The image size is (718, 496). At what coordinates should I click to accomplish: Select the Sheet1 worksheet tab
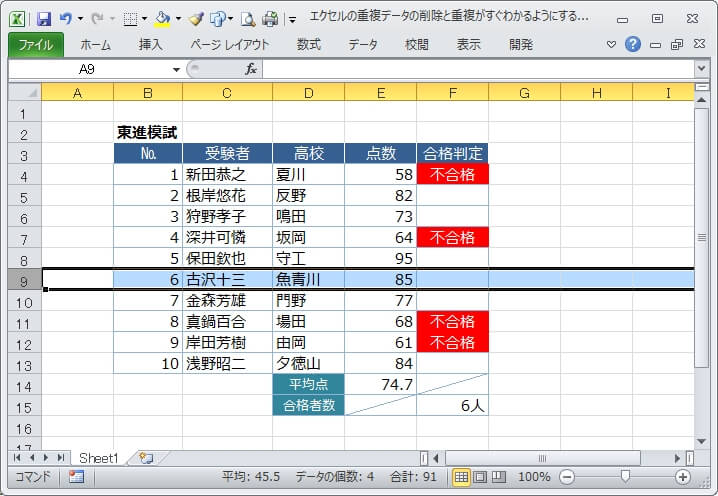coord(98,458)
